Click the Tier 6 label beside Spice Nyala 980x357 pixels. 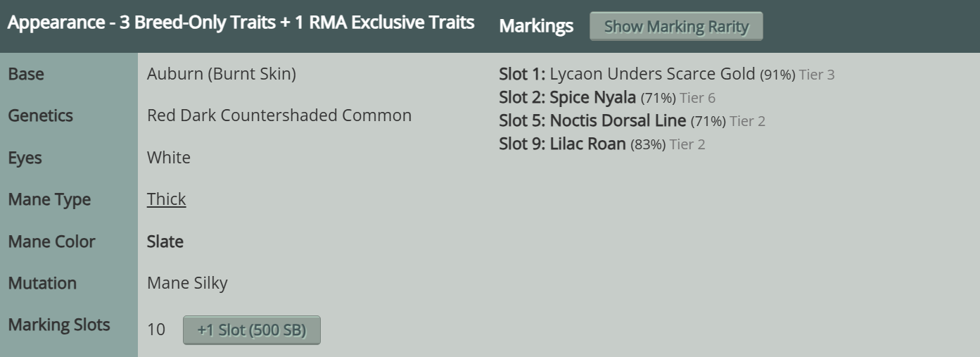(697, 98)
